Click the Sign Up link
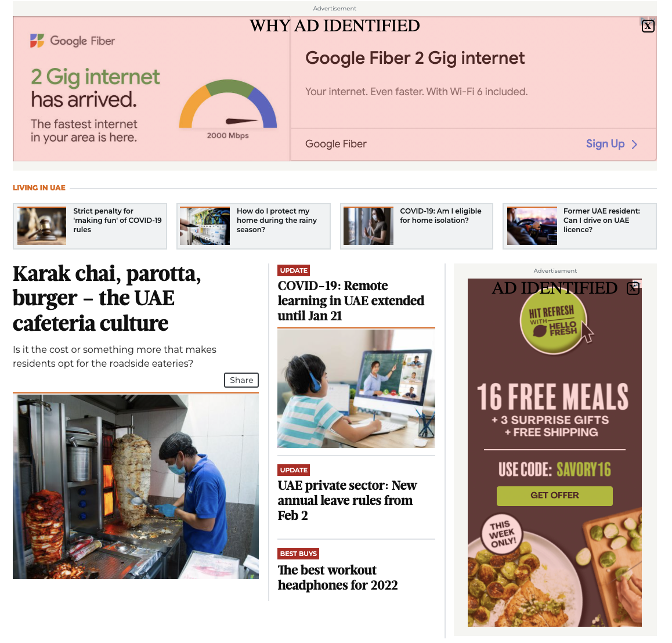 [605, 144]
